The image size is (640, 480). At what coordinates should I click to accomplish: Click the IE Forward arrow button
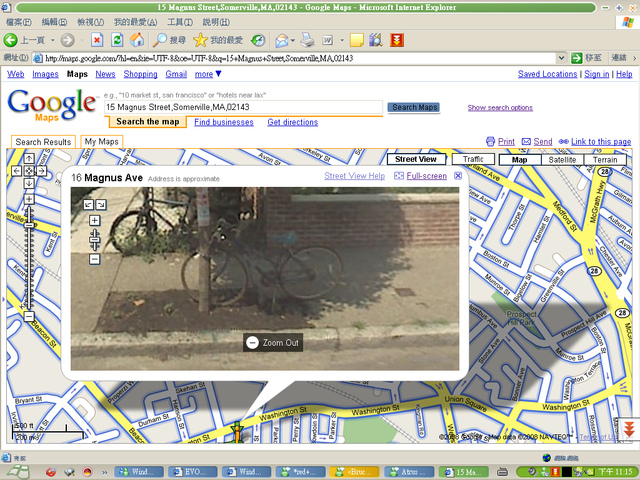[x=67, y=40]
